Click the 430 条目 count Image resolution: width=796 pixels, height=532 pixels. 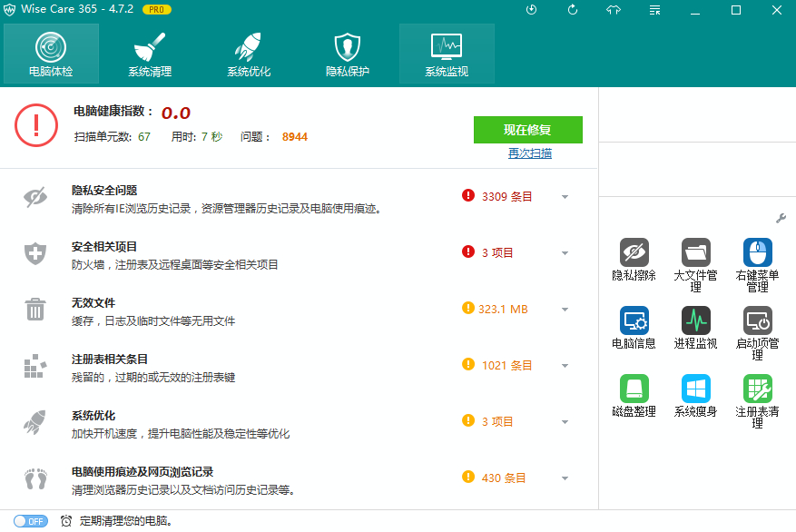[x=503, y=478]
